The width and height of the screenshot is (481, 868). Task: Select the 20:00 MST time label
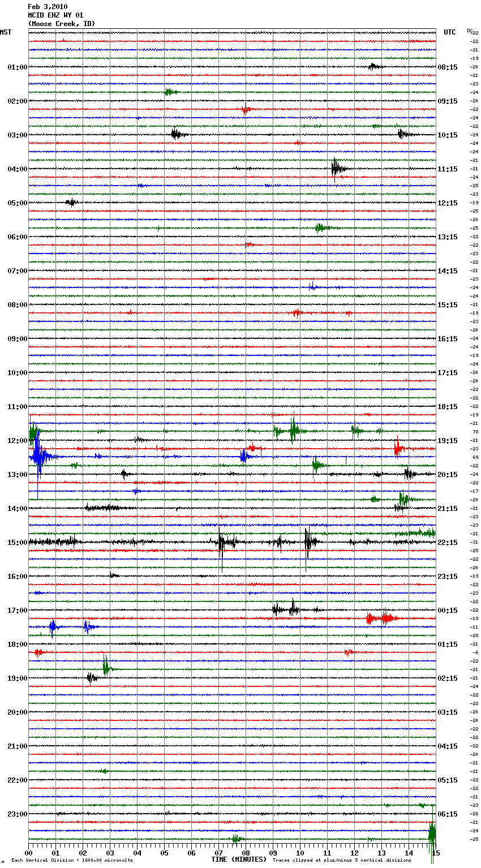[x=17, y=712]
